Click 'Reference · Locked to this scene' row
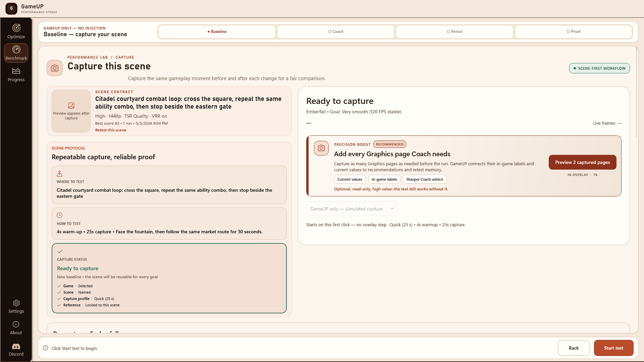Screen dimensions: 644x362 [x=88, y=305]
